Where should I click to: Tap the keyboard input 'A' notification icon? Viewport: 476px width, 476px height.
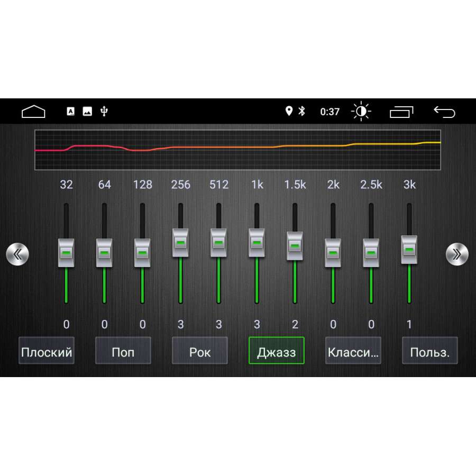70,112
